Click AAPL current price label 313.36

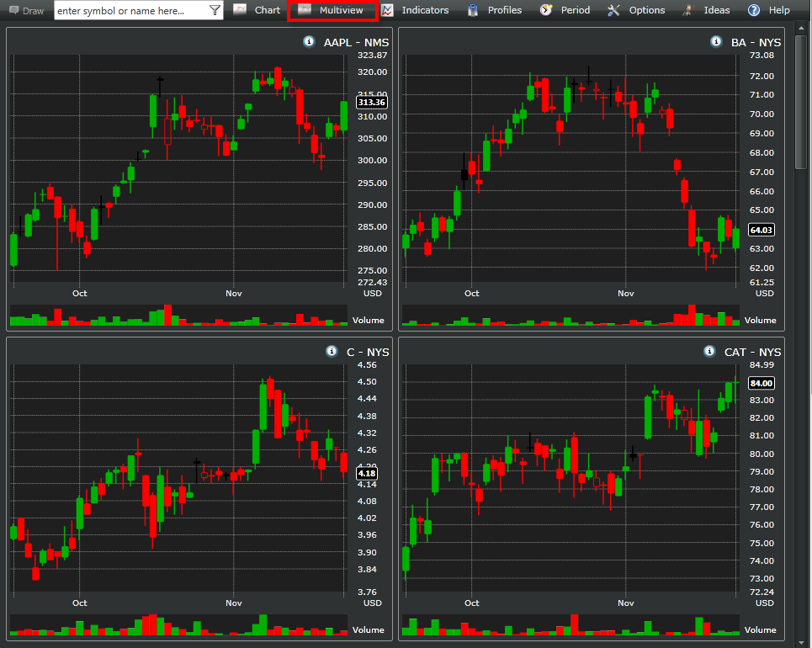coord(372,102)
